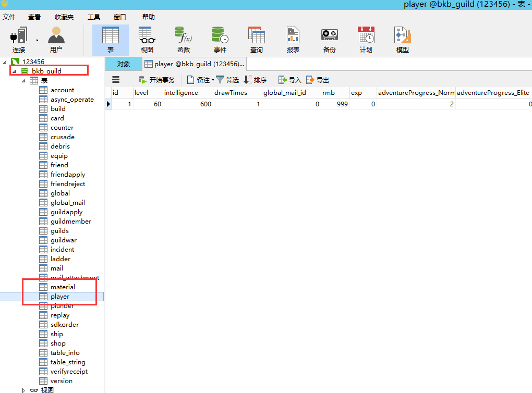Click the 报表 (Report) toolbar icon
532x393 pixels.
(293, 35)
